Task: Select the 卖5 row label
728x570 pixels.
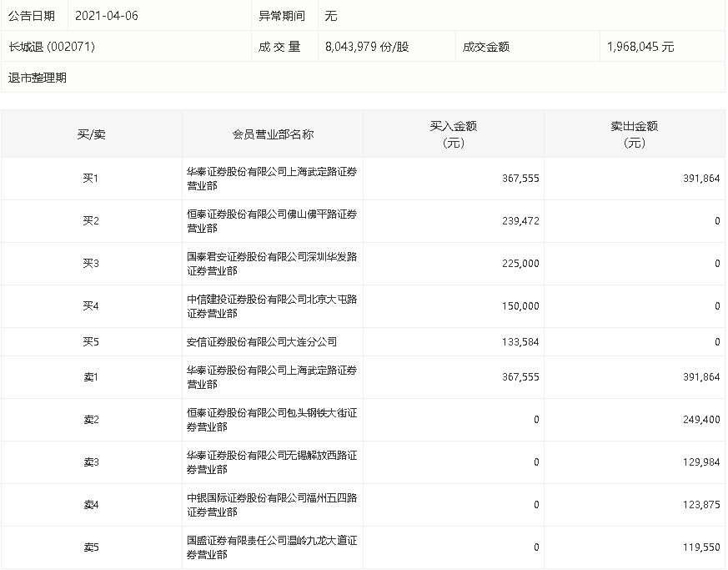Action: (x=91, y=547)
